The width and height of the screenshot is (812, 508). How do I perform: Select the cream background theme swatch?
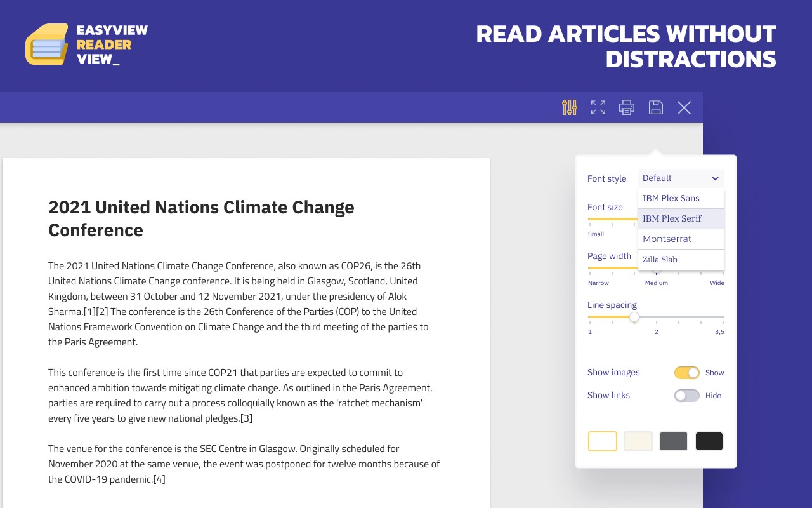click(638, 441)
